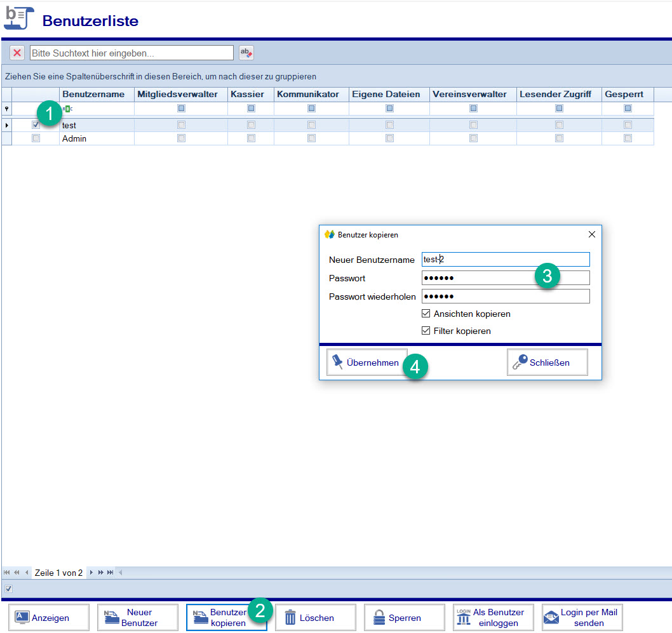672x633 pixels.
Task: Sort by Gesperrt column header
Action: tap(628, 94)
